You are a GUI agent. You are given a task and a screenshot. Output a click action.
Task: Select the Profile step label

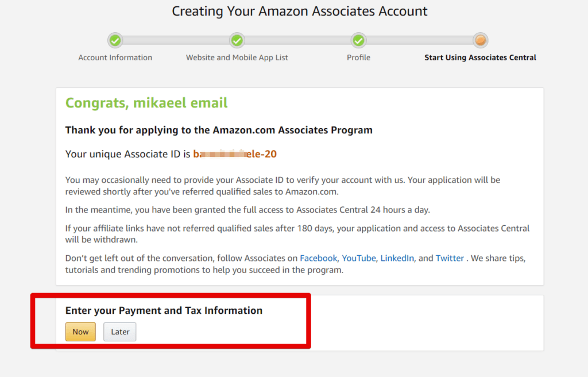pyautogui.click(x=358, y=57)
